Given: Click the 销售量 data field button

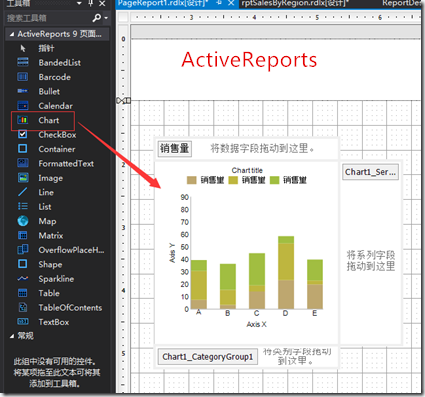Looking at the screenshot, I should [x=175, y=148].
